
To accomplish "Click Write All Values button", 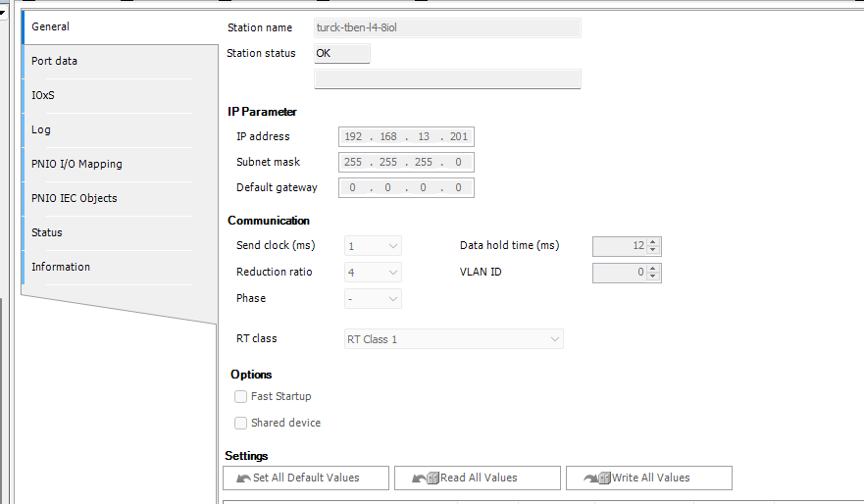I will point(649,479).
